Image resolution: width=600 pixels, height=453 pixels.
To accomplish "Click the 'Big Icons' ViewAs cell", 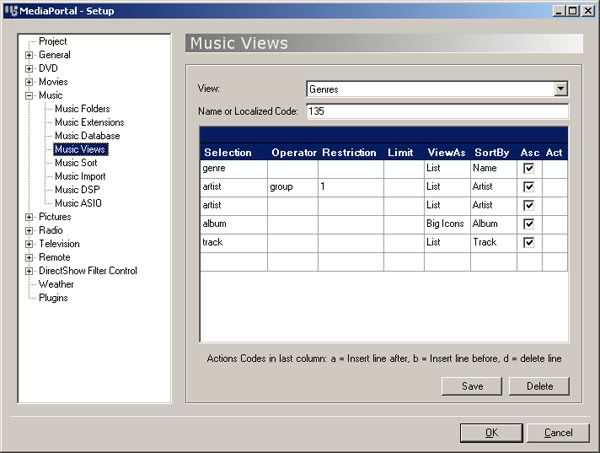I will [447, 224].
